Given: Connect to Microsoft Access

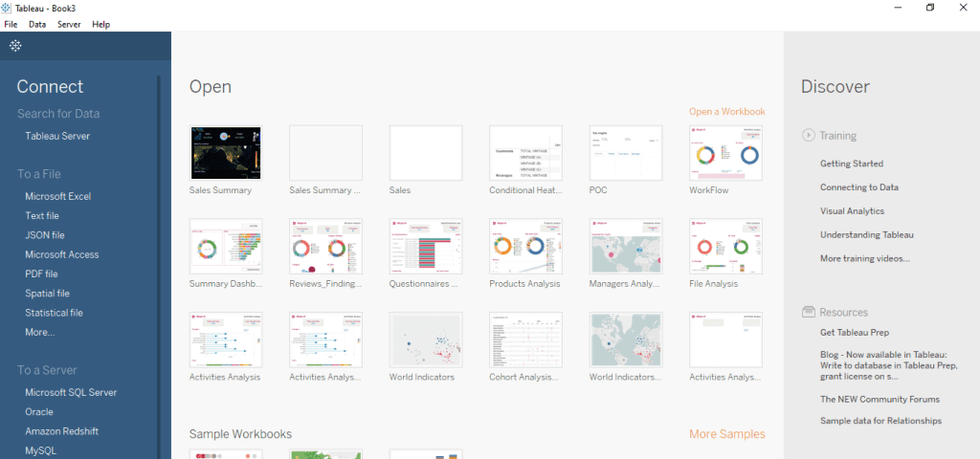Looking at the screenshot, I should (62, 254).
